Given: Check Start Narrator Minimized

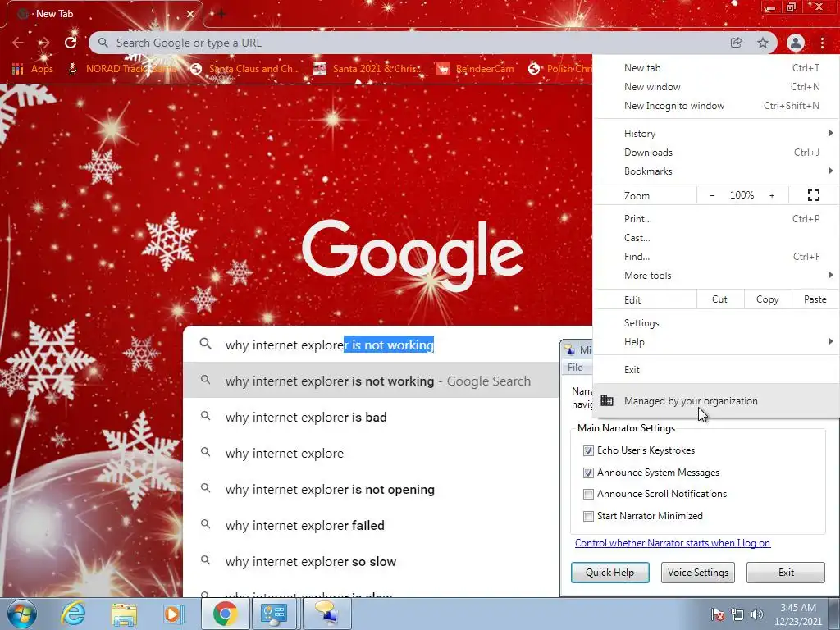Looking at the screenshot, I should [588, 516].
